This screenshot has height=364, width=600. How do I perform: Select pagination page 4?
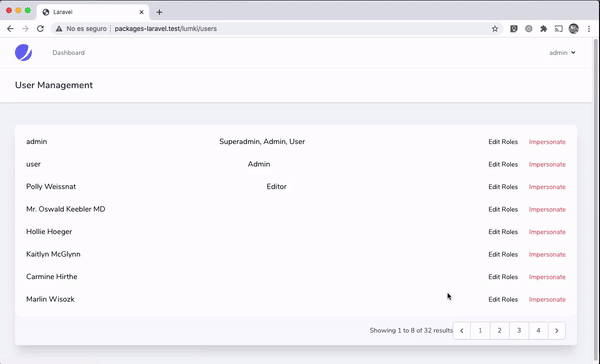pos(538,331)
